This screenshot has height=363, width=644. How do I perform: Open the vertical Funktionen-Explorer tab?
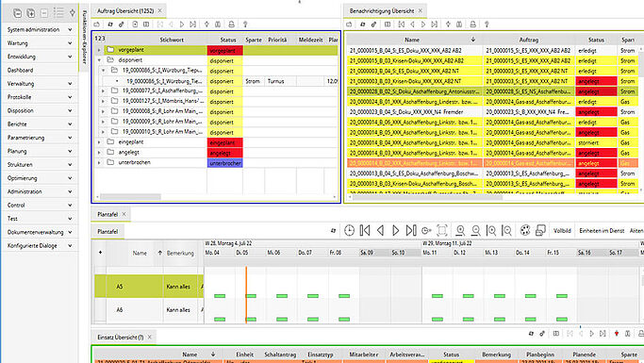(84, 37)
